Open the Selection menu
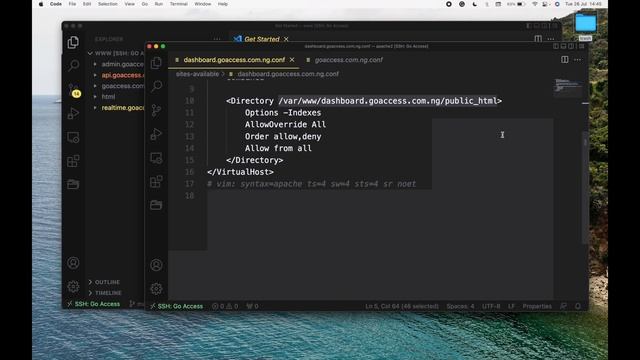This screenshot has width=640, height=360. click(108, 4)
